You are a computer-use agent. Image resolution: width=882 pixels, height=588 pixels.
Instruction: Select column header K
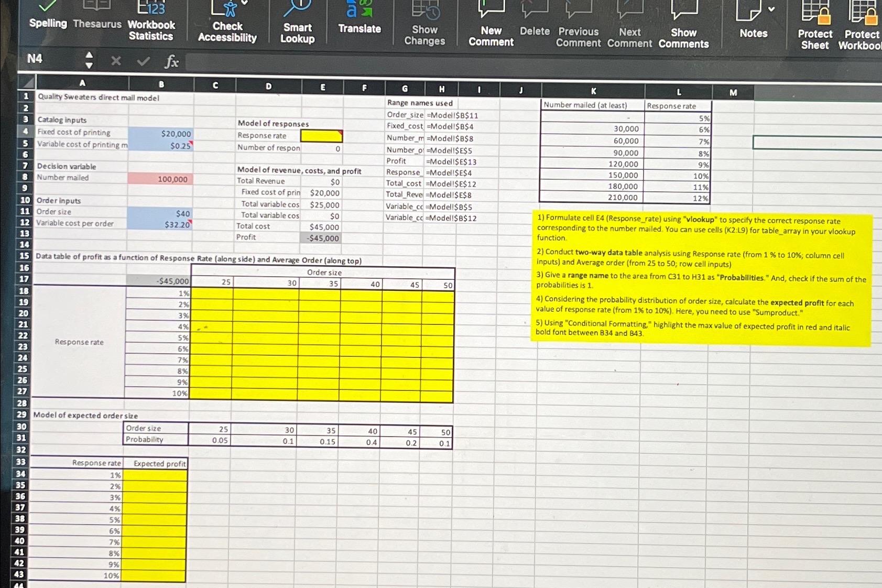click(593, 90)
